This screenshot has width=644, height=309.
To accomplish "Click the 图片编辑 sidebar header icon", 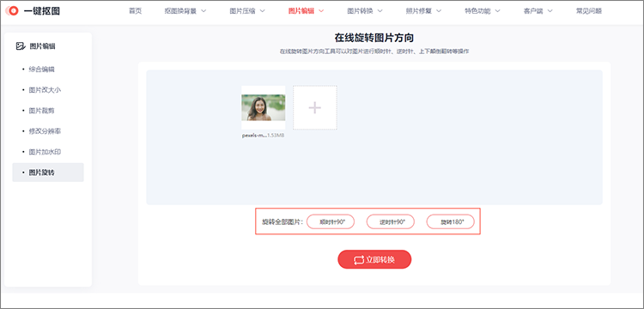I will click(21, 46).
